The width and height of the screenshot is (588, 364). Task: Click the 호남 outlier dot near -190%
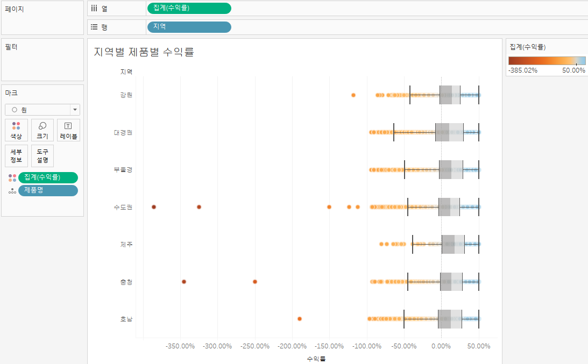point(300,319)
